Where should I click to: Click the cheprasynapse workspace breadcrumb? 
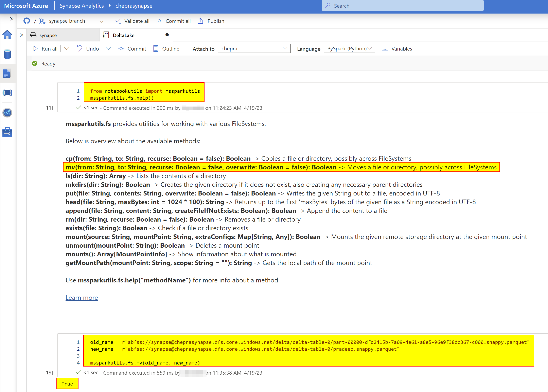click(x=134, y=6)
